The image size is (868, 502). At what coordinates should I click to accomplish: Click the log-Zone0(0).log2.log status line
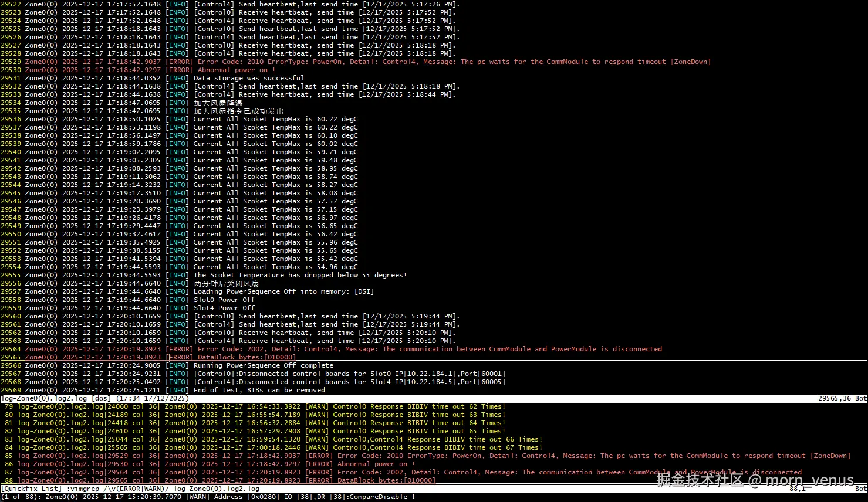(434, 398)
